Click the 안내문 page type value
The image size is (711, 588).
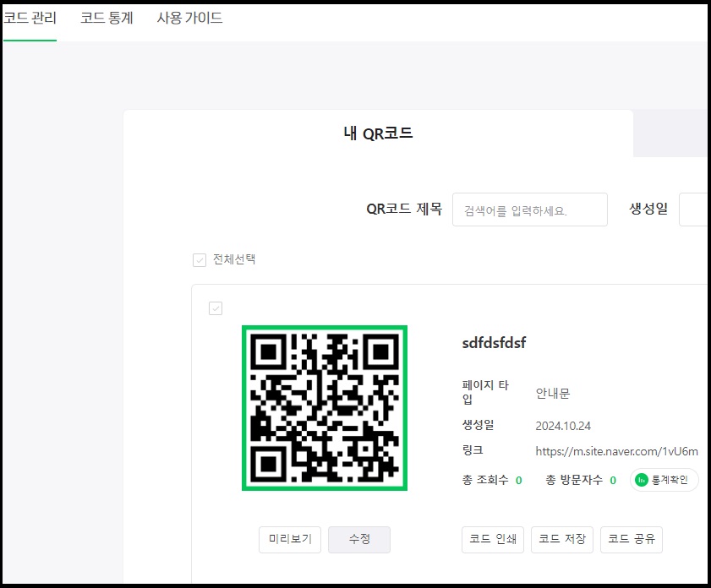point(553,393)
